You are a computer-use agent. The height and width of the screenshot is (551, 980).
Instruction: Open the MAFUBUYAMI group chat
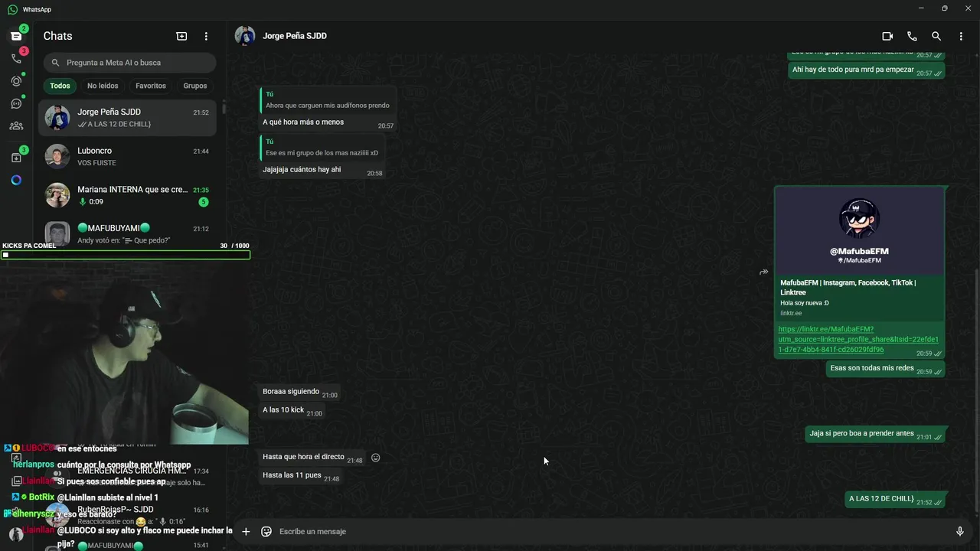pyautogui.click(x=128, y=232)
